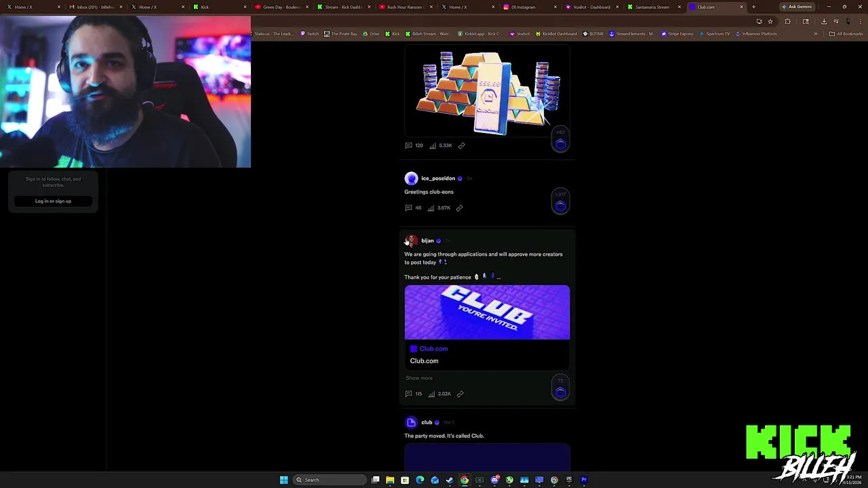
Task: Open the All Bookmarks folder
Action: (846, 34)
